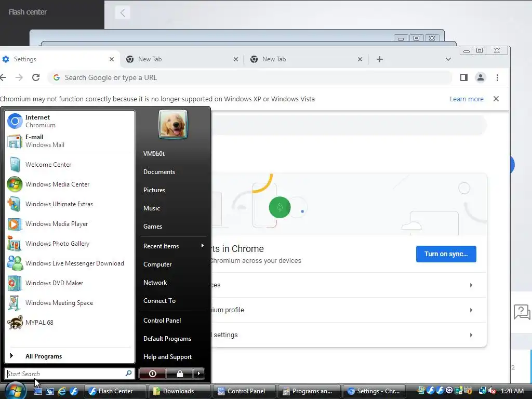Screen dimensions: 532x399
Task: Launch Windows Media Center
Action: click(x=70, y=184)
